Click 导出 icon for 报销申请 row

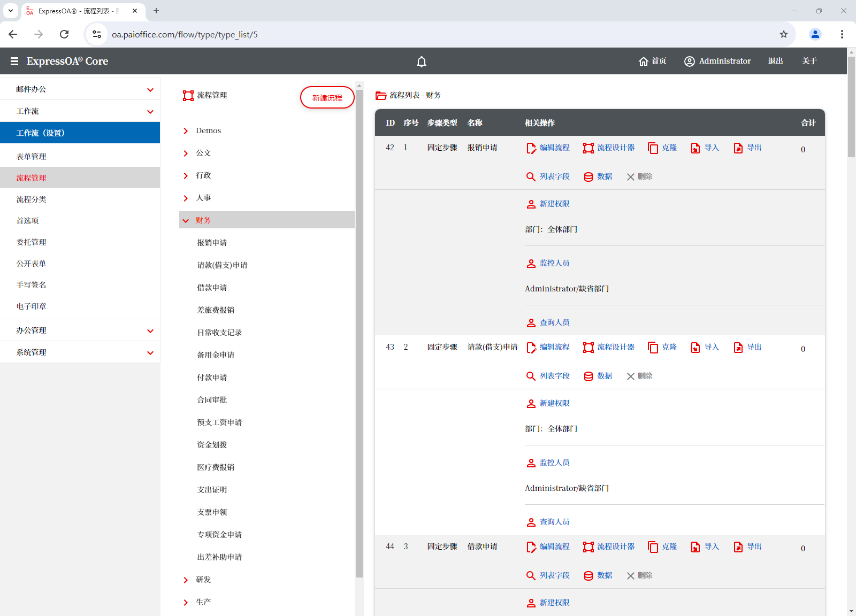pyautogui.click(x=738, y=148)
